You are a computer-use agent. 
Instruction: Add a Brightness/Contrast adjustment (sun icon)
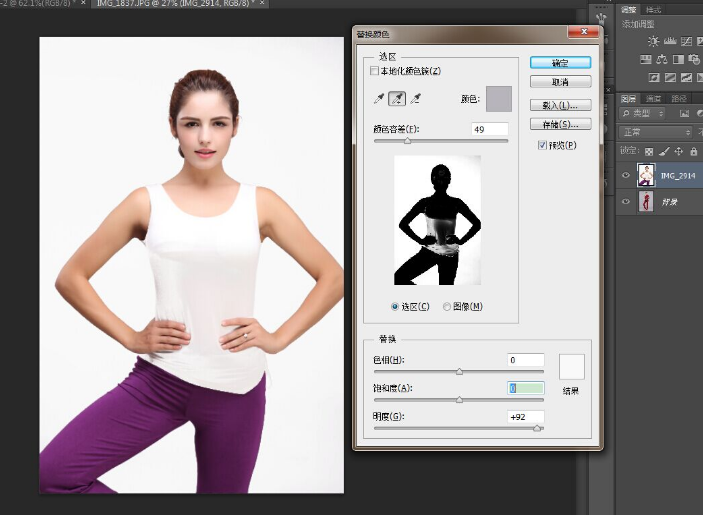[x=654, y=41]
